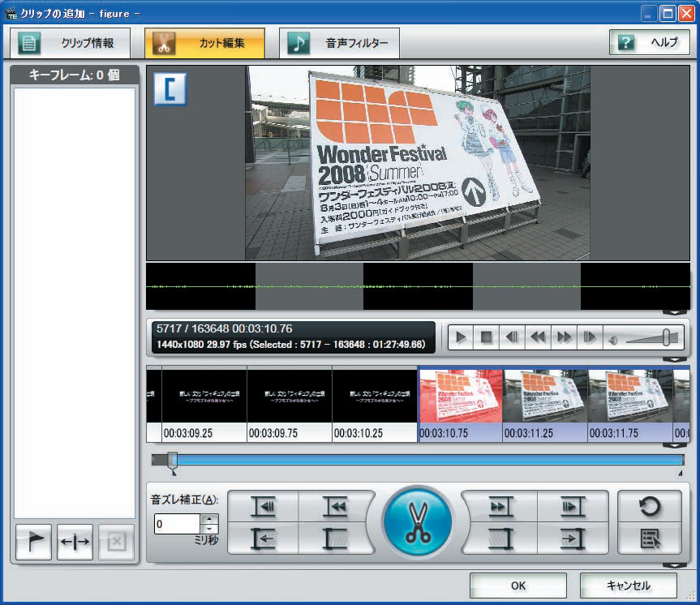Collapse the playback info panel arrow
Screen dimensions: 700x605
[x=675, y=359]
